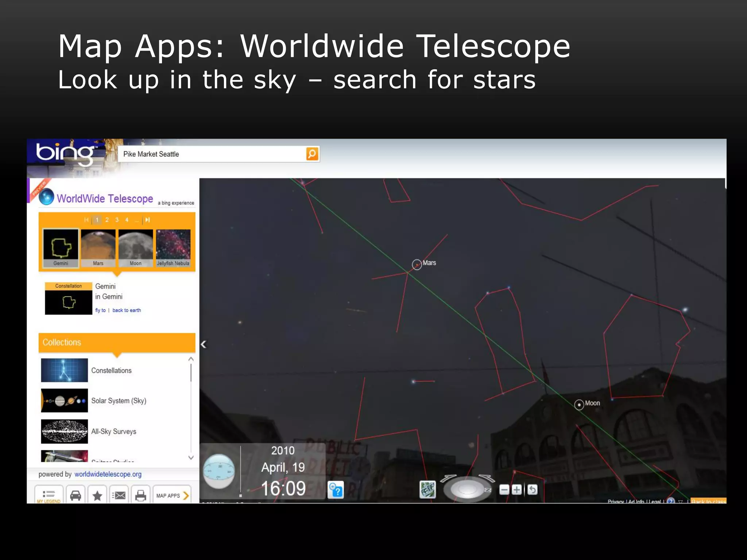Click the 16:09 time display
This screenshot has height=560, width=747.
(283, 489)
